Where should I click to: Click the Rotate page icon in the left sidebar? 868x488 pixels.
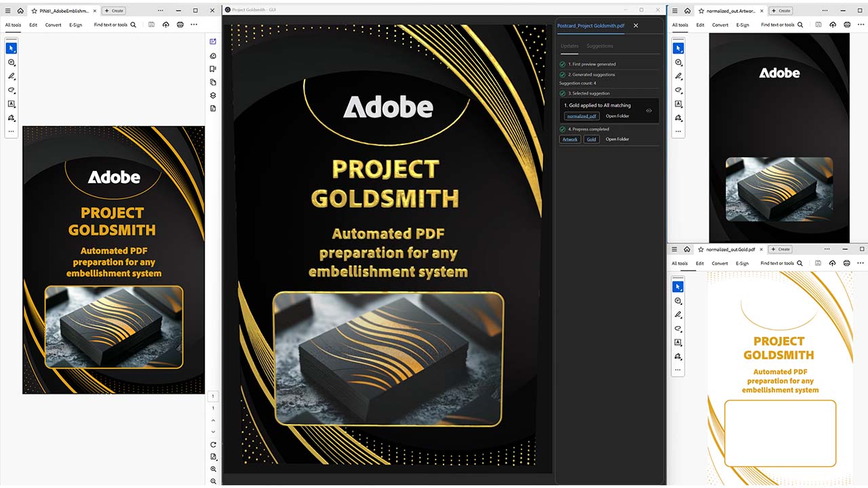click(x=213, y=445)
